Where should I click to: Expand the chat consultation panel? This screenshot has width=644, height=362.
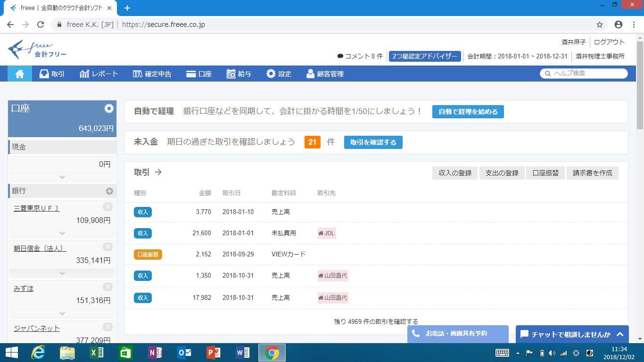tap(619, 334)
